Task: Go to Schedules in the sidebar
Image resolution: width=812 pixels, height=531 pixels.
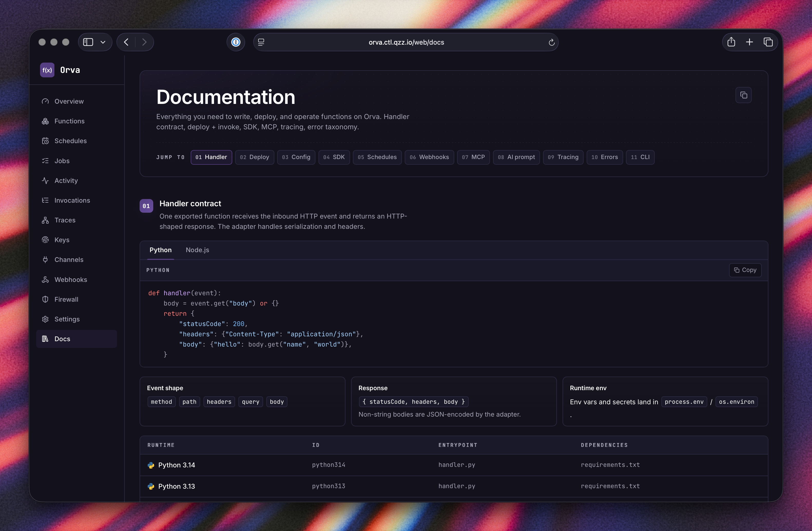Action: pyautogui.click(x=76, y=141)
